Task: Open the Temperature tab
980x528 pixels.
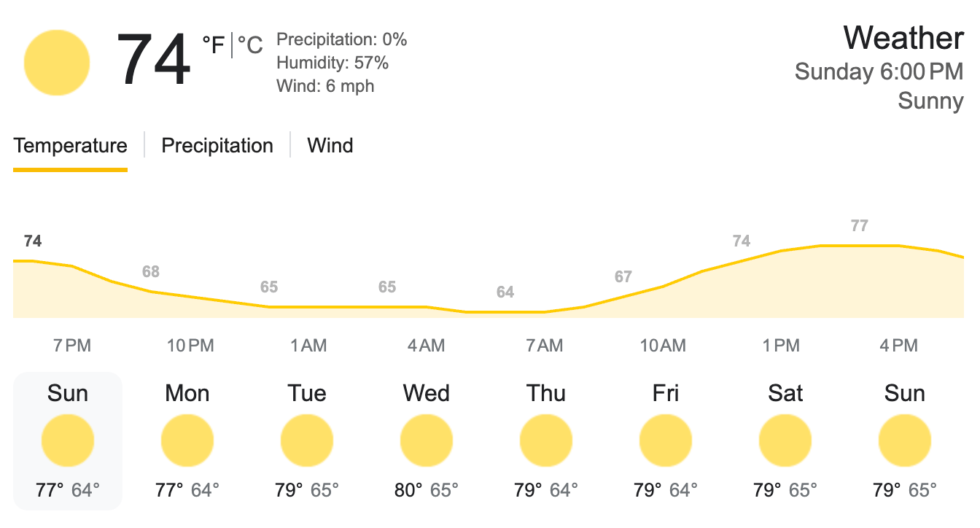Action: pos(70,145)
